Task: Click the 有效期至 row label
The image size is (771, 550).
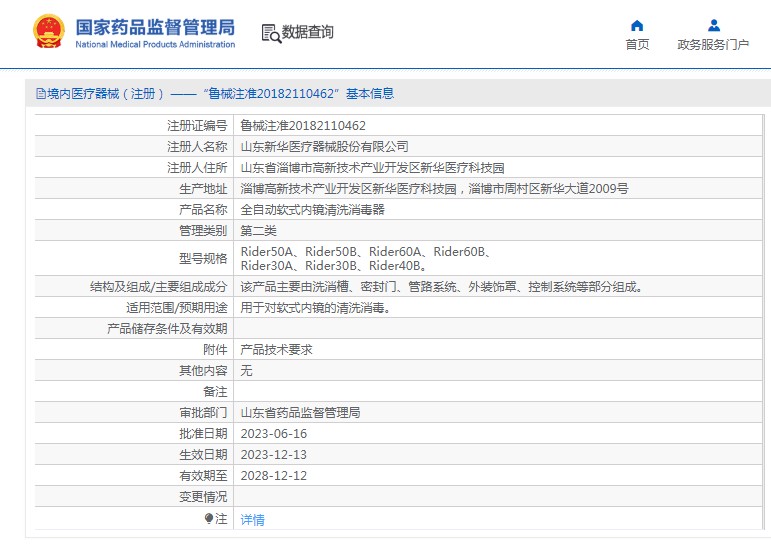Action: click(203, 476)
